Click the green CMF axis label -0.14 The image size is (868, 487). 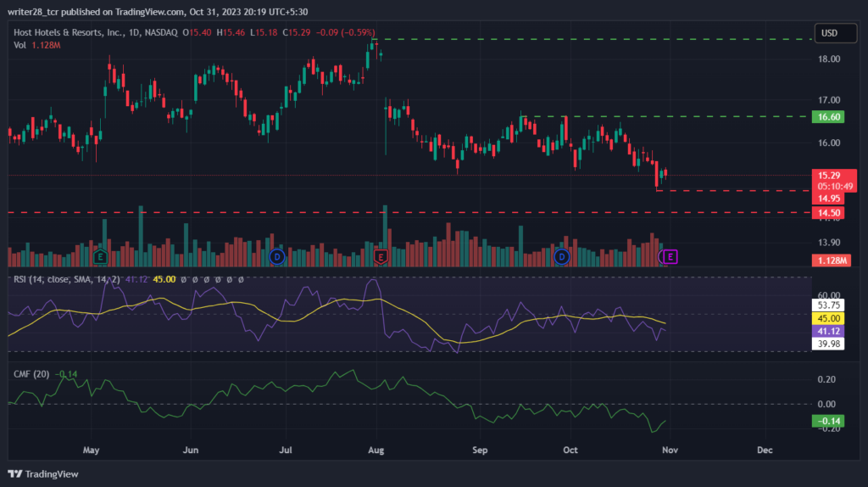(x=828, y=421)
